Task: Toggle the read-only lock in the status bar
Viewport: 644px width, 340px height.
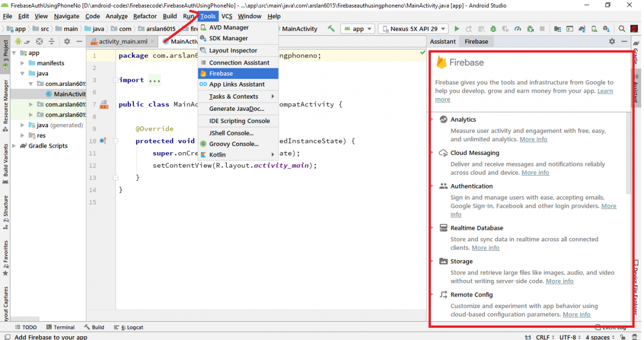Action: coord(623,336)
